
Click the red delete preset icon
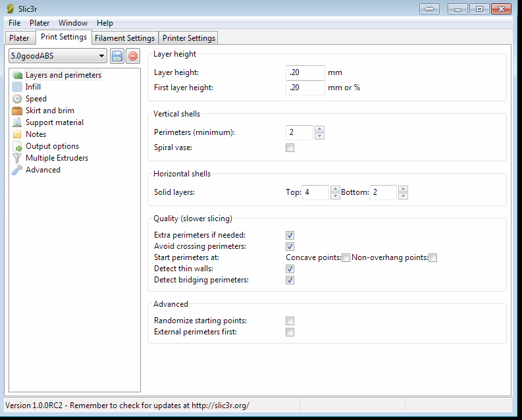[133, 57]
